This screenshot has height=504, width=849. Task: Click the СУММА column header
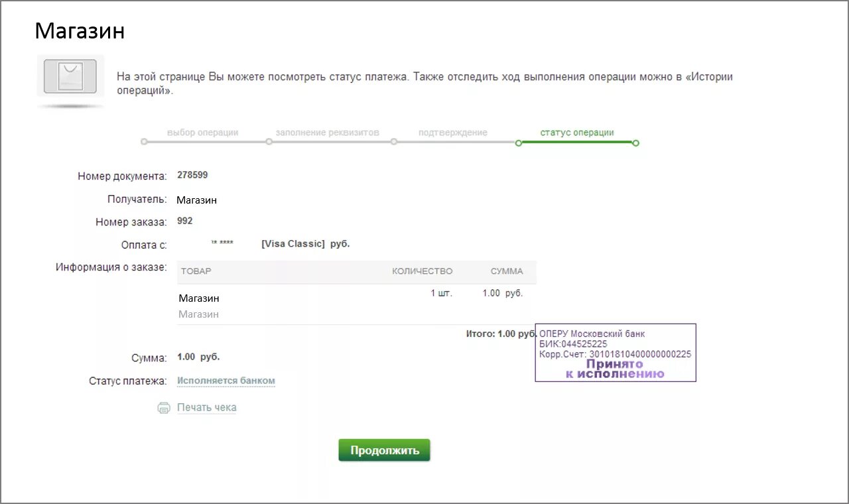point(507,271)
